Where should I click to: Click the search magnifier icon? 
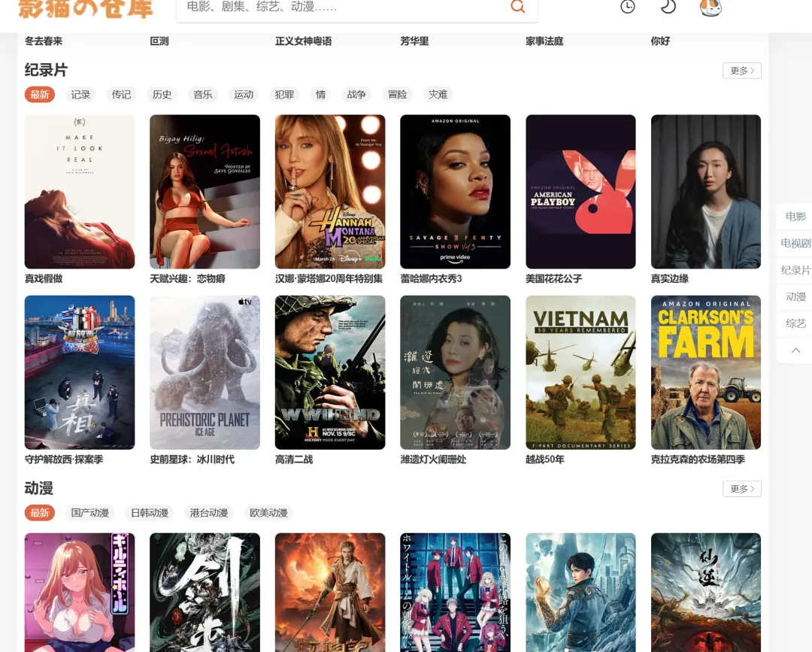click(517, 6)
